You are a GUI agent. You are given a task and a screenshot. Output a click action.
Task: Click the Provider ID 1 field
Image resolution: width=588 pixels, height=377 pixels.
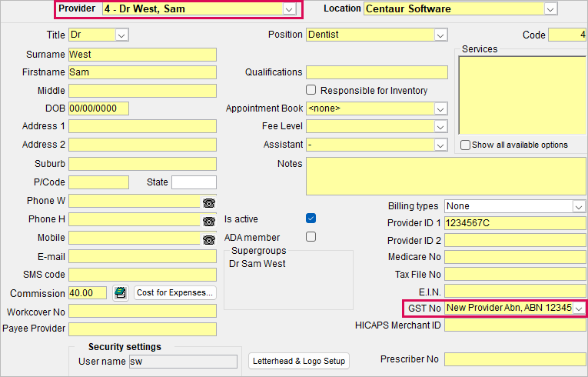(x=515, y=222)
